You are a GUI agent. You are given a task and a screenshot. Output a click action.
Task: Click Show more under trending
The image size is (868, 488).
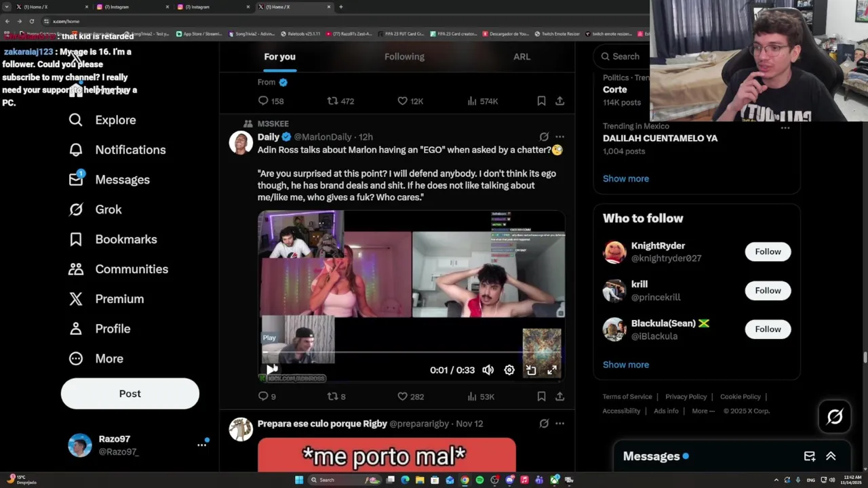625,178
